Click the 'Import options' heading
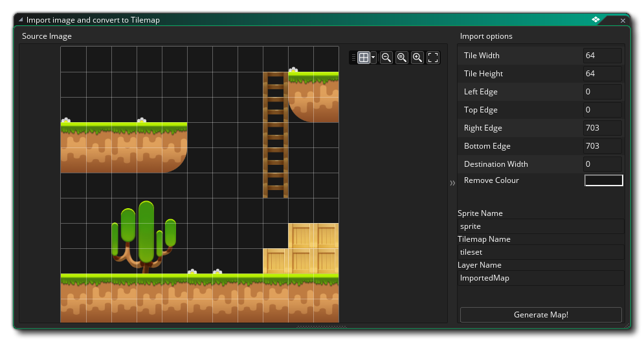 pyautogui.click(x=486, y=36)
